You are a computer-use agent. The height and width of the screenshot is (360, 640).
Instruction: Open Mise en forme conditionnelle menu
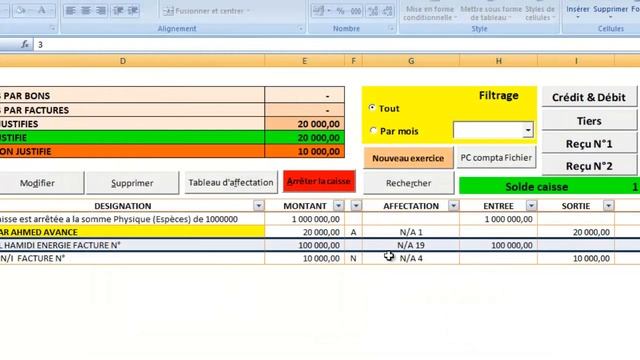click(429, 13)
